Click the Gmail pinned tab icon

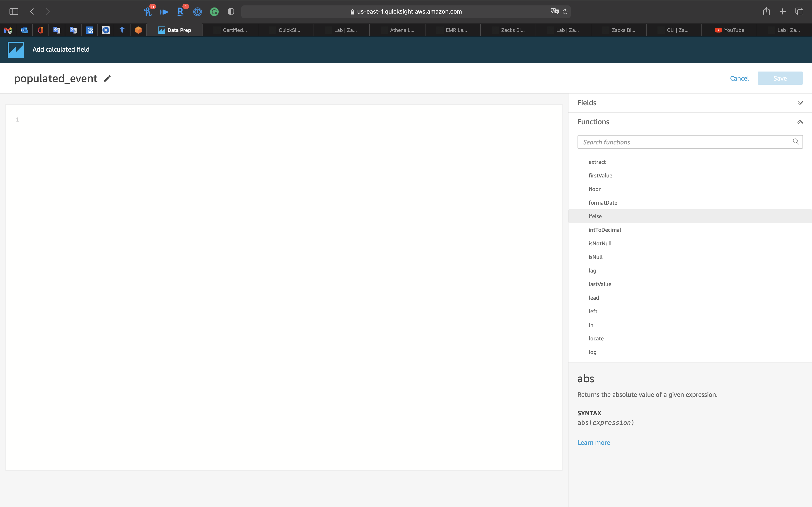(8, 30)
